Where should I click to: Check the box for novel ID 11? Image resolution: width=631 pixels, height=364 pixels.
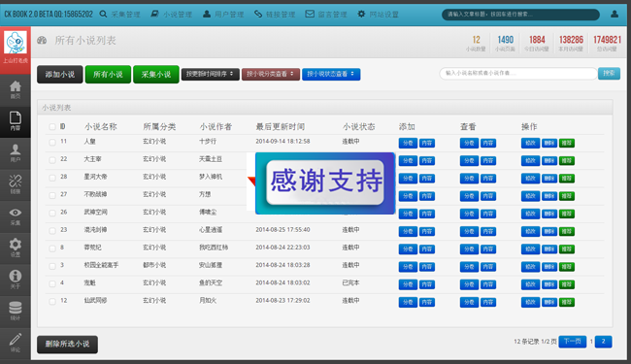pyautogui.click(x=52, y=142)
